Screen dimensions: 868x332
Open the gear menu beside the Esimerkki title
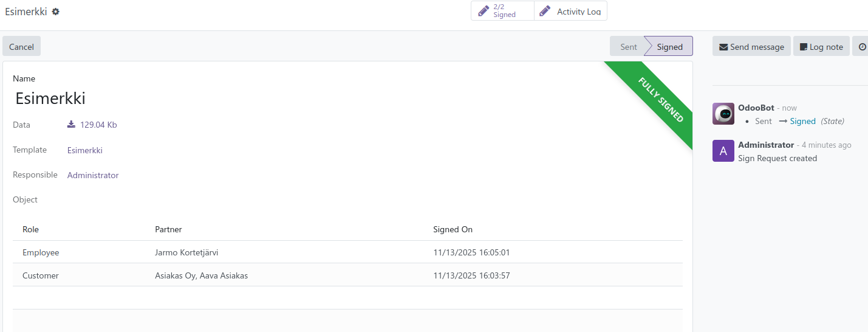click(x=56, y=12)
